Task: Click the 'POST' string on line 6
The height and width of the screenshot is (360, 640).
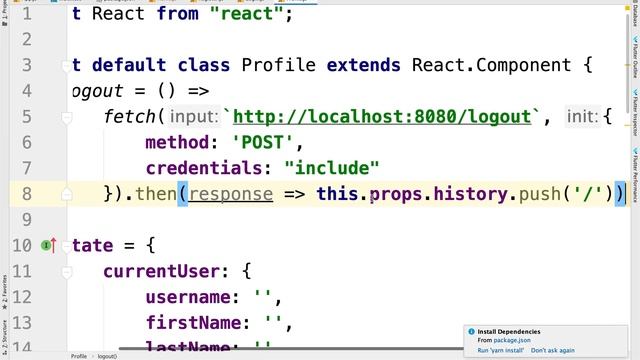Action: 262,142
